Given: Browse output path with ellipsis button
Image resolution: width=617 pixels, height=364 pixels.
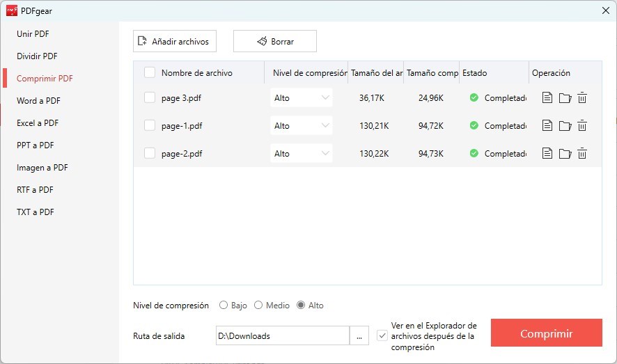Looking at the screenshot, I should 359,335.
